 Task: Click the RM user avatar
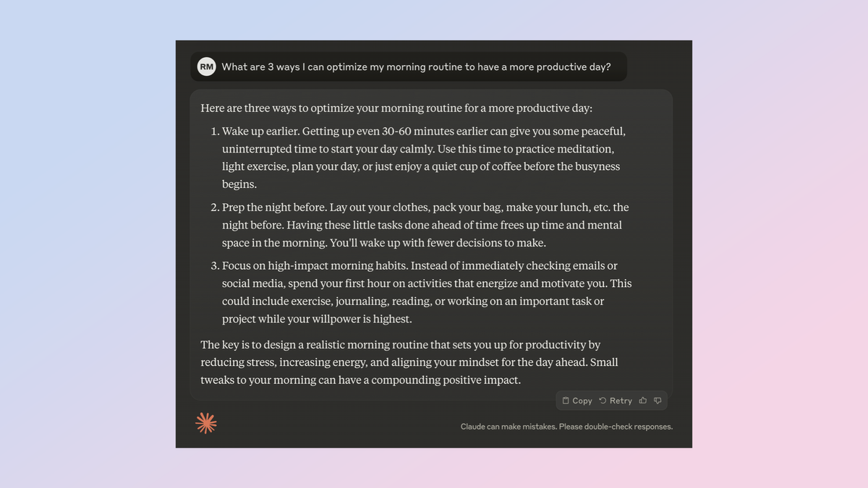click(206, 66)
